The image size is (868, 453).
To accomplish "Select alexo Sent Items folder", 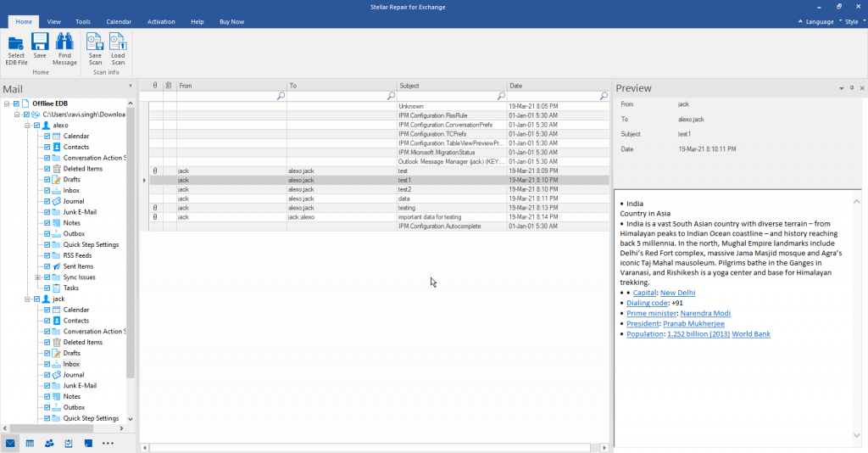I will click(78, 266).
